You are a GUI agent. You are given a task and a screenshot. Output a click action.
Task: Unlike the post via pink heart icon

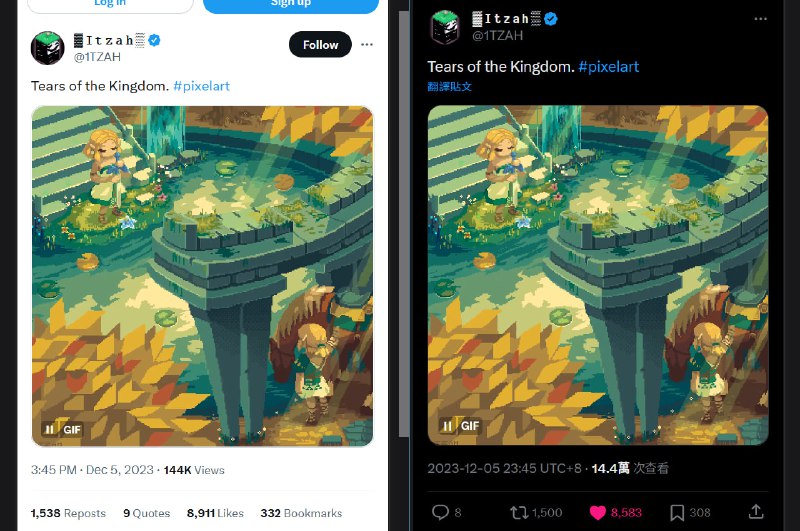(x=597, y=513)
